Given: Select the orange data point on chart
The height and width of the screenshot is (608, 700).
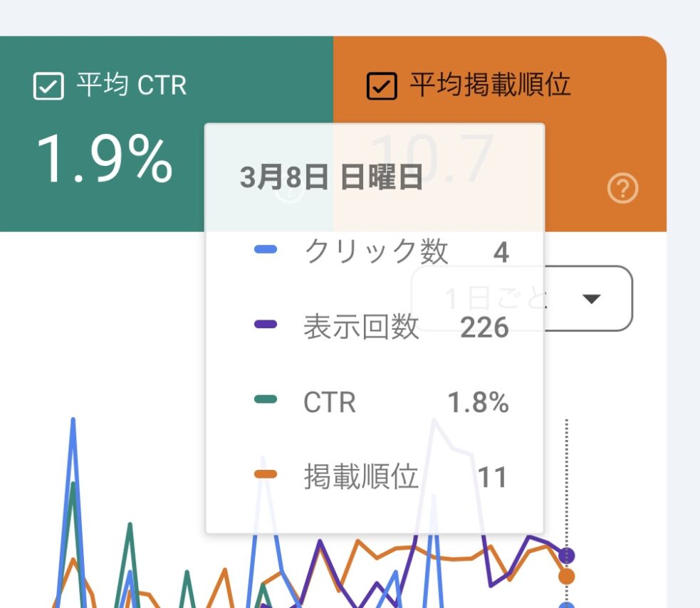Looking at the screenshot, I should (x=567, y=576).
